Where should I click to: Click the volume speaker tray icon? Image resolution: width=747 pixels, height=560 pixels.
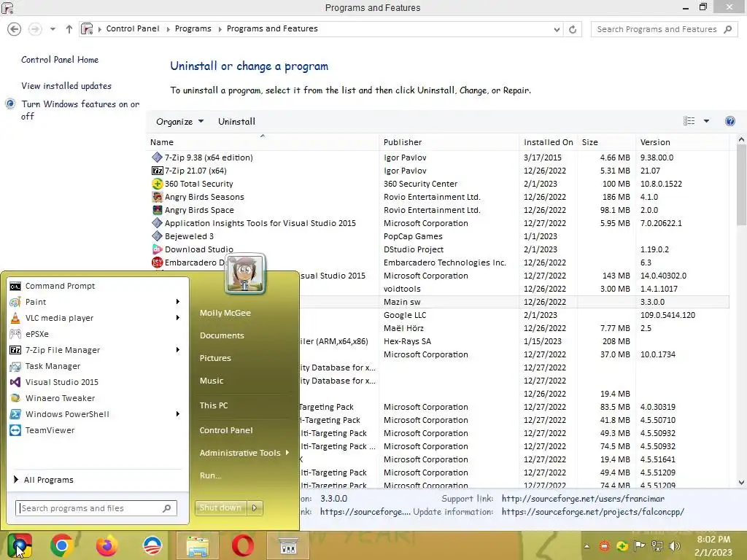tap(674, 546)
